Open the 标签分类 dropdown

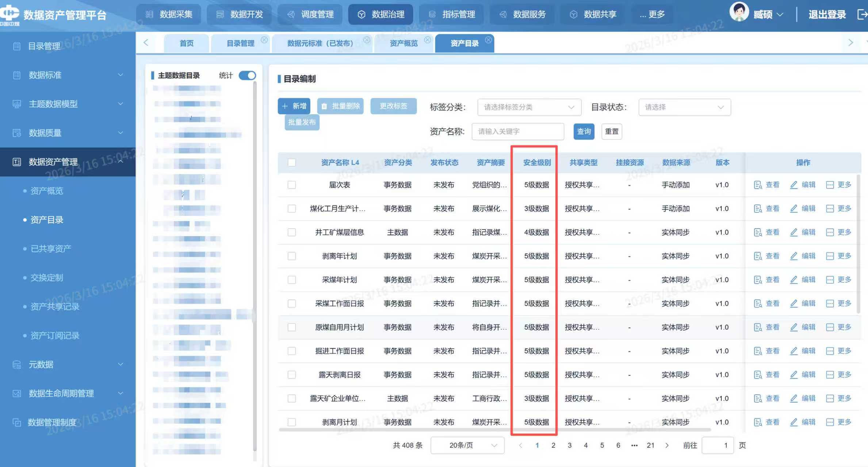529,107
